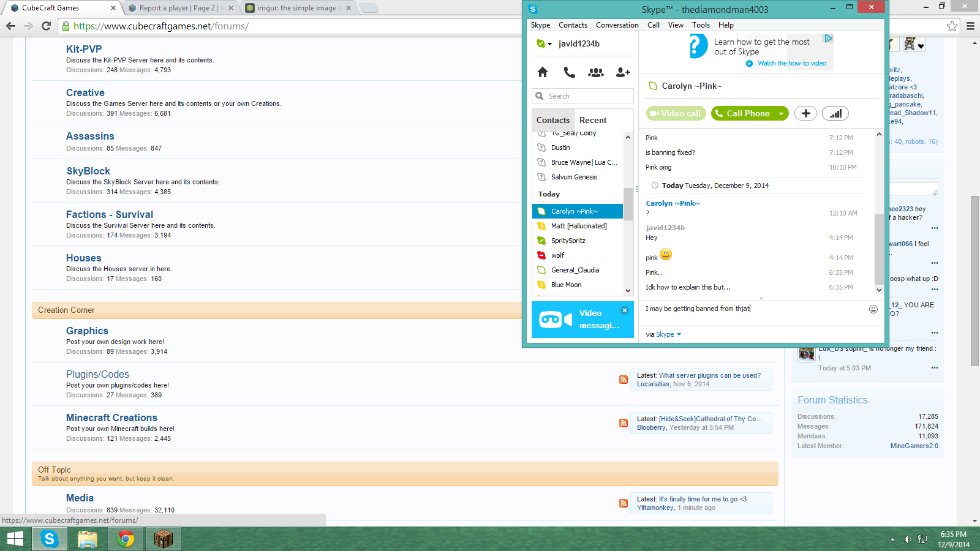Image resolution: width=980 pixels, height=551 pixels.
Task: Open File Explorer from taskbar
Action: [88, 539]
